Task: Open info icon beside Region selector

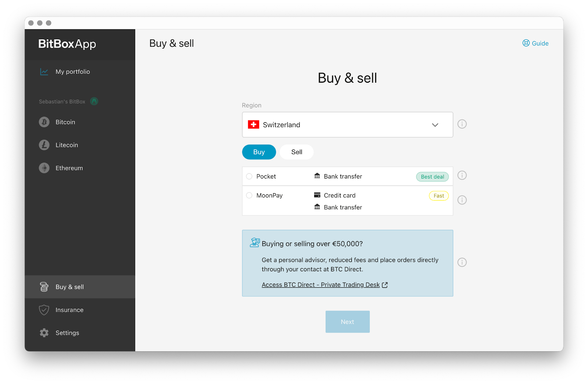Action: (x=462, y=124)
